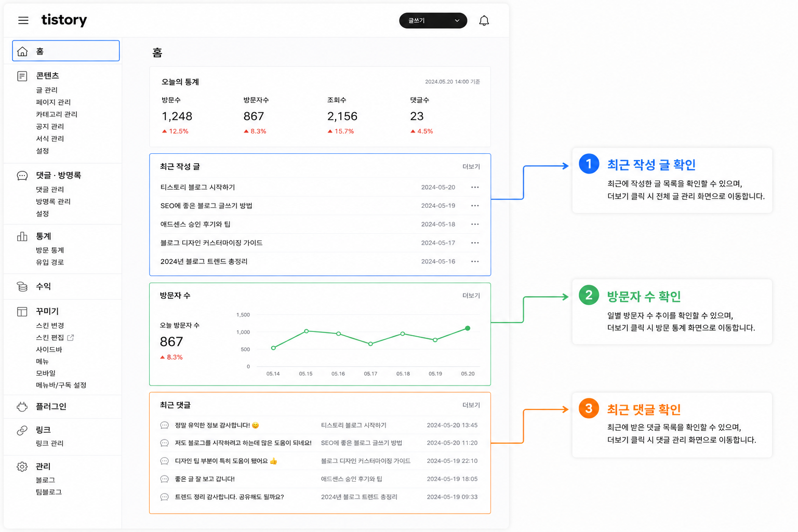Viewport: 798px width, 532px height.
Task: Click the 플러그인 plug icon
Action: point(22,407)
